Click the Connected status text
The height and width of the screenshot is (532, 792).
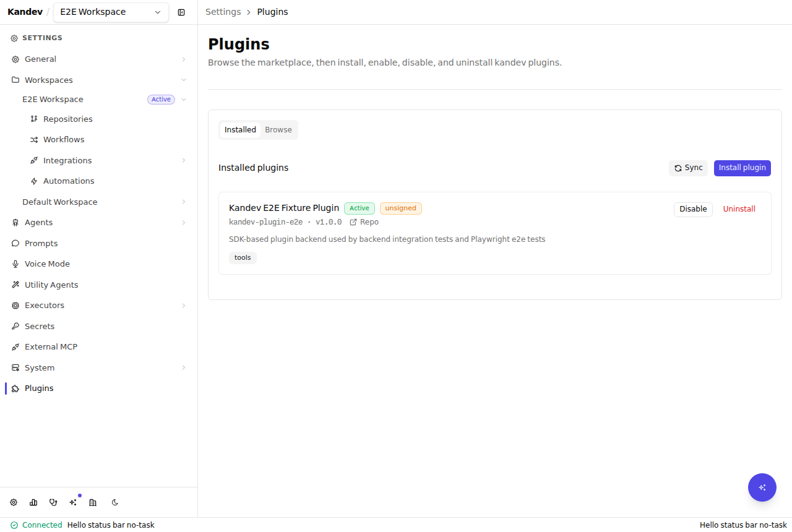click(x=42, y=525)
